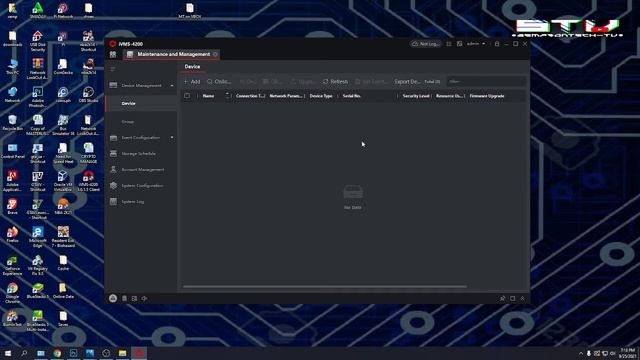Click the iVMS-4200 red taskbar icon
The image size is (640, 360).
click(x=139, y=353)
